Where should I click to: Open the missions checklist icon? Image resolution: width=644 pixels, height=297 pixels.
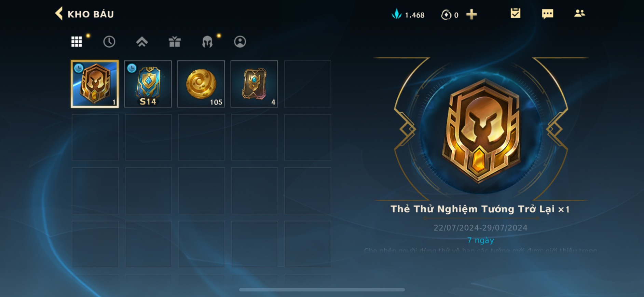click(x=515, y=14)
